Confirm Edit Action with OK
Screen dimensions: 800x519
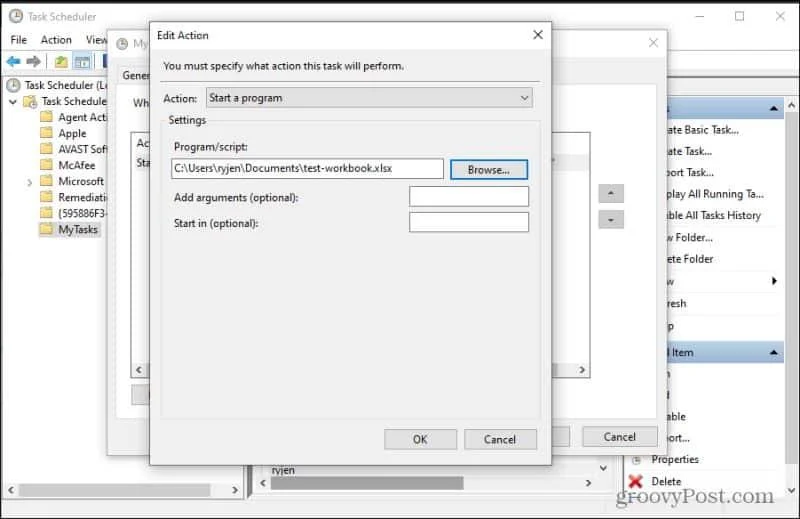coord(420,439)
